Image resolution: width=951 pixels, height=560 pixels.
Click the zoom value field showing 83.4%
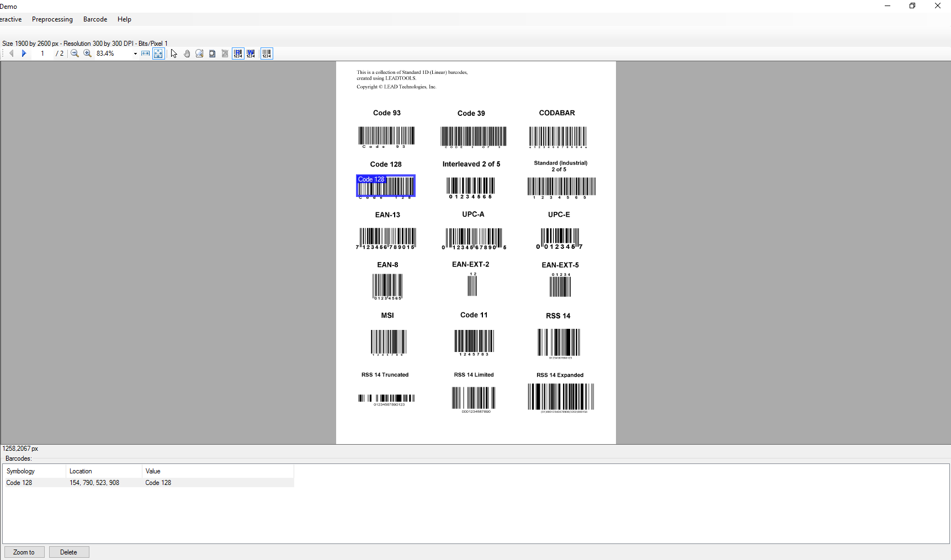(113, 54)
